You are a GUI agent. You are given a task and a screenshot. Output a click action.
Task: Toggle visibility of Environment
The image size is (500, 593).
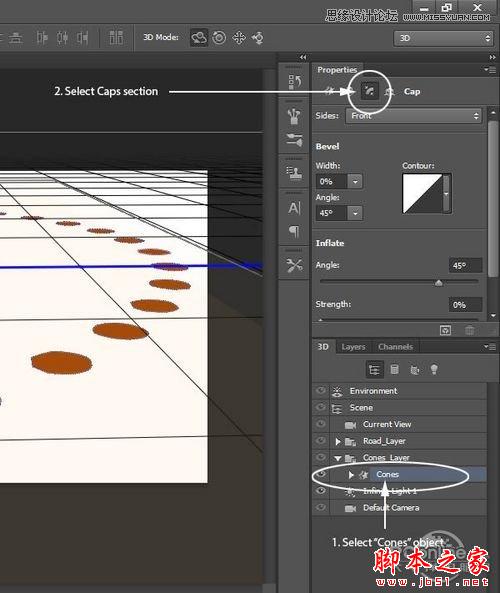tap(321, 390)
